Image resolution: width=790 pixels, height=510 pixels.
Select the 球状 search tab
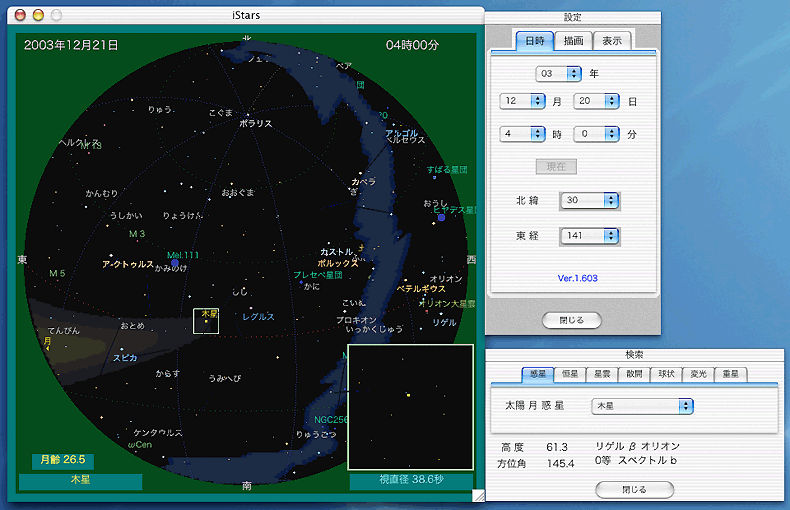coord(666,374)
